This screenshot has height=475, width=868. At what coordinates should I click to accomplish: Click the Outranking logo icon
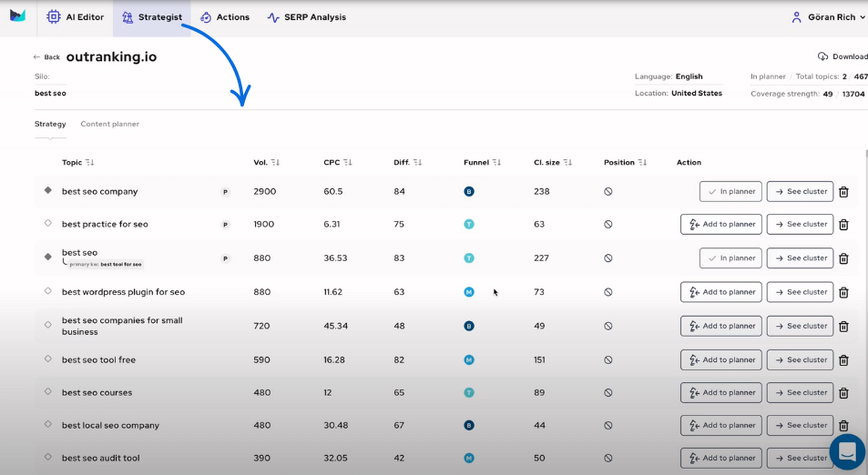(17, 15)
